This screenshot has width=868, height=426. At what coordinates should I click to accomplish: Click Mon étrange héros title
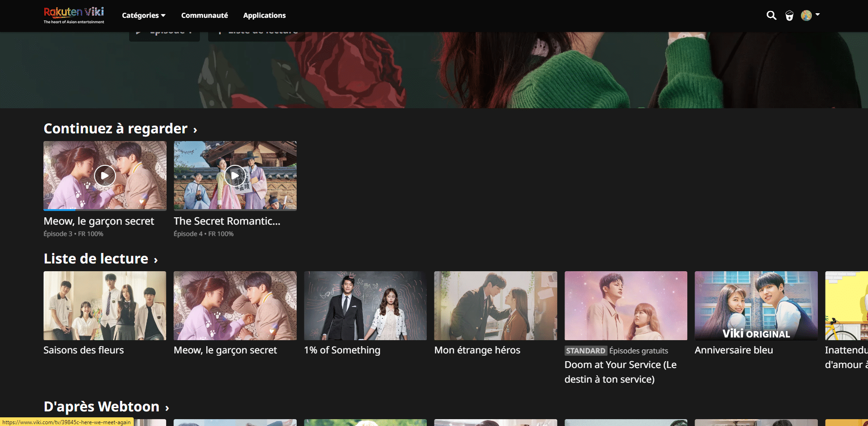477,350
